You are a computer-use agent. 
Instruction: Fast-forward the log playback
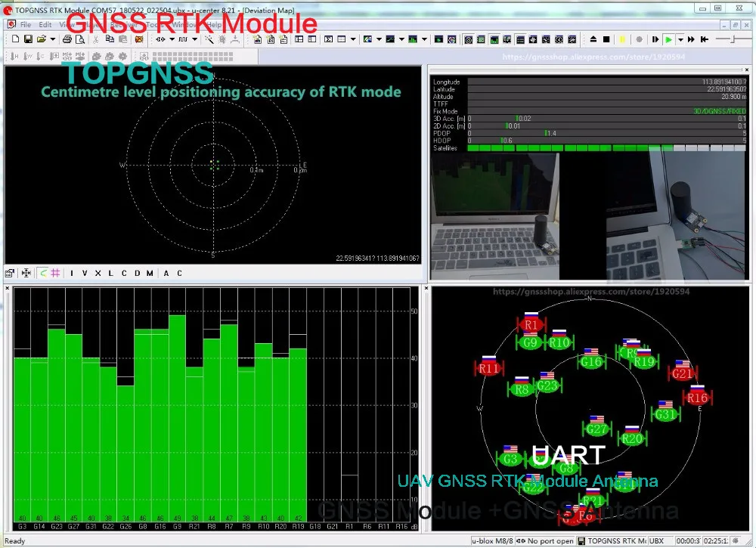(692, 39)
